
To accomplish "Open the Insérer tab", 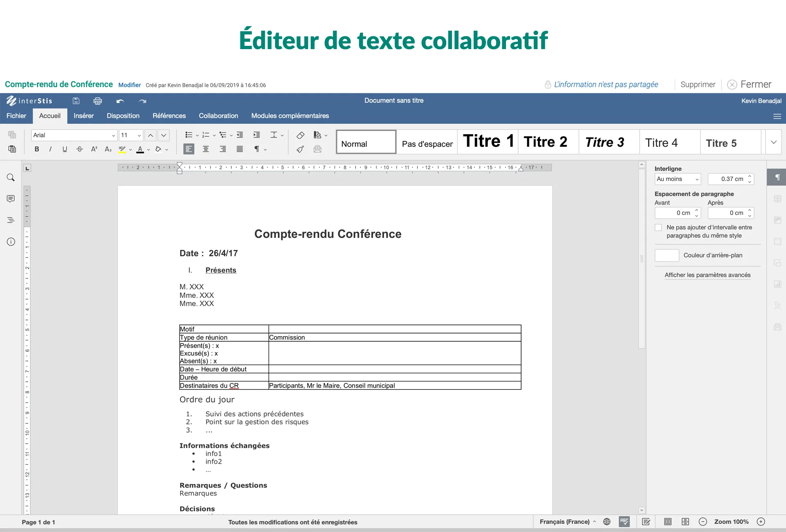I will coord(84,116).
